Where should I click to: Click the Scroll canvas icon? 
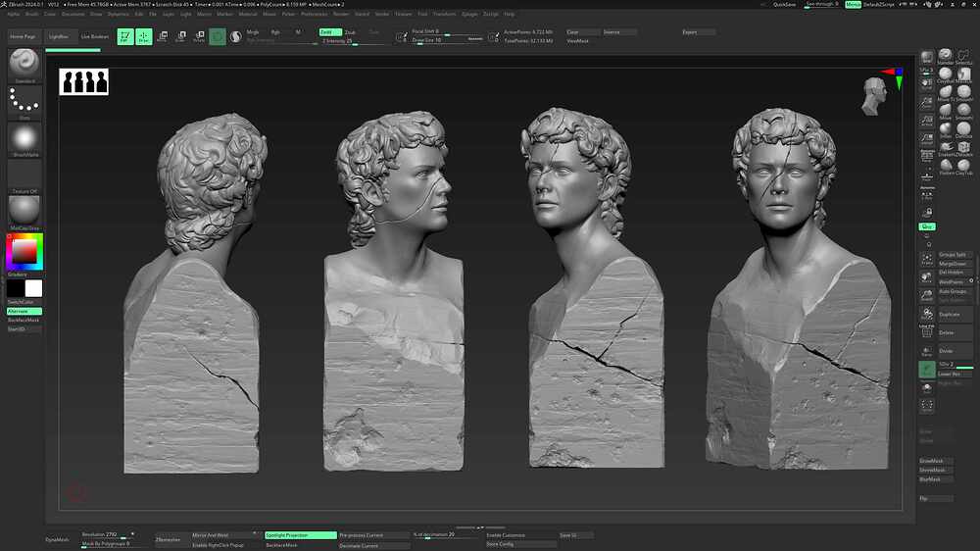tap(927, 83)
